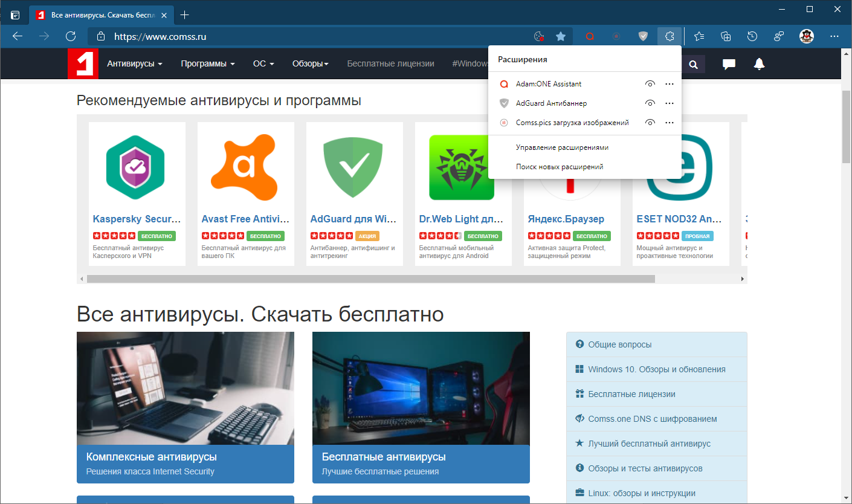Click the Comss red logo
The width and height of the screenshot is (852, 504).
(x=83, y=63)
